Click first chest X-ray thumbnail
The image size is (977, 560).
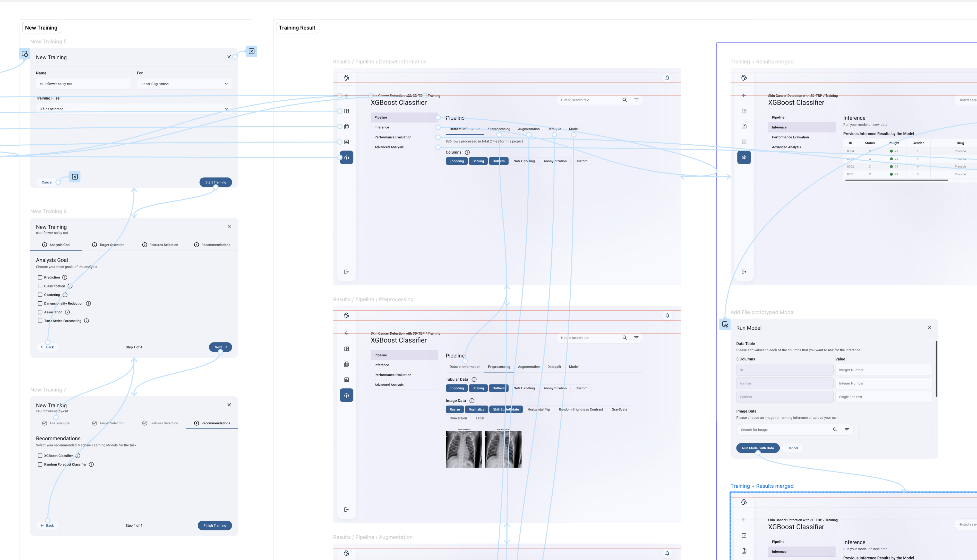point(464,449)
